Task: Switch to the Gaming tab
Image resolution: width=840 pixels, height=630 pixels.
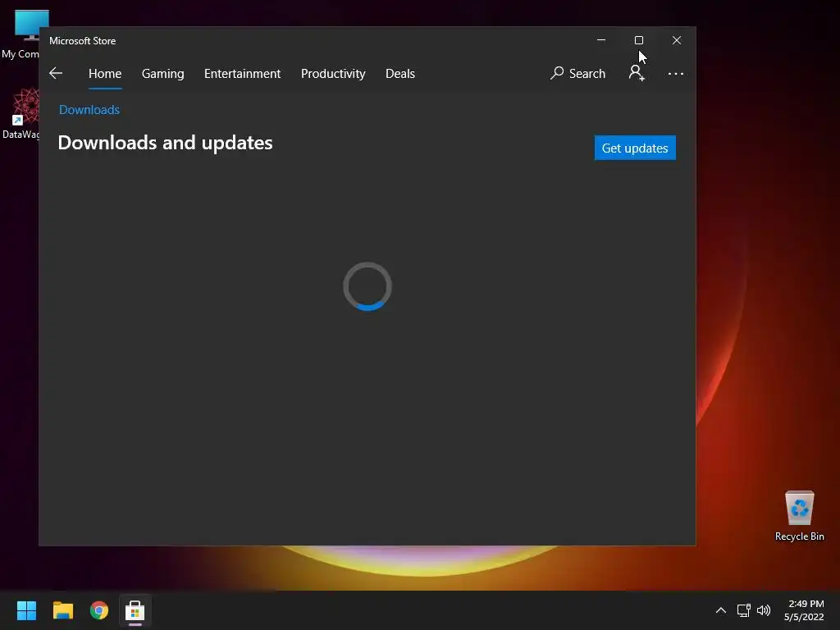Action: pyautogui.click(x=163, y=73)
